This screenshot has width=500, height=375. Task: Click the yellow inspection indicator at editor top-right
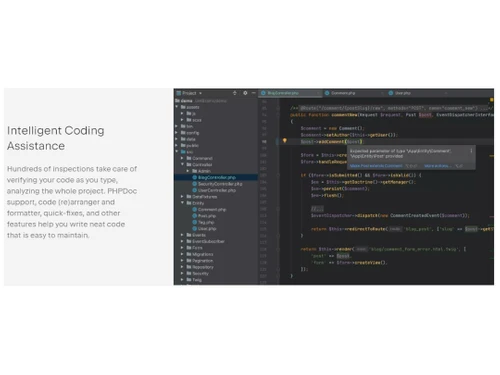(x=491, y=100)
